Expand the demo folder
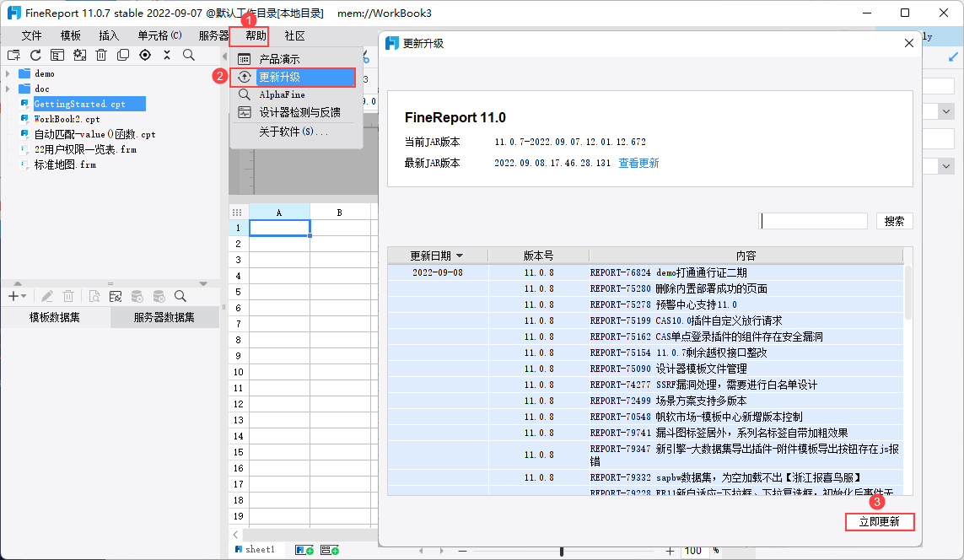This screenshot has width=964, height=560. (x=8, y=73)
